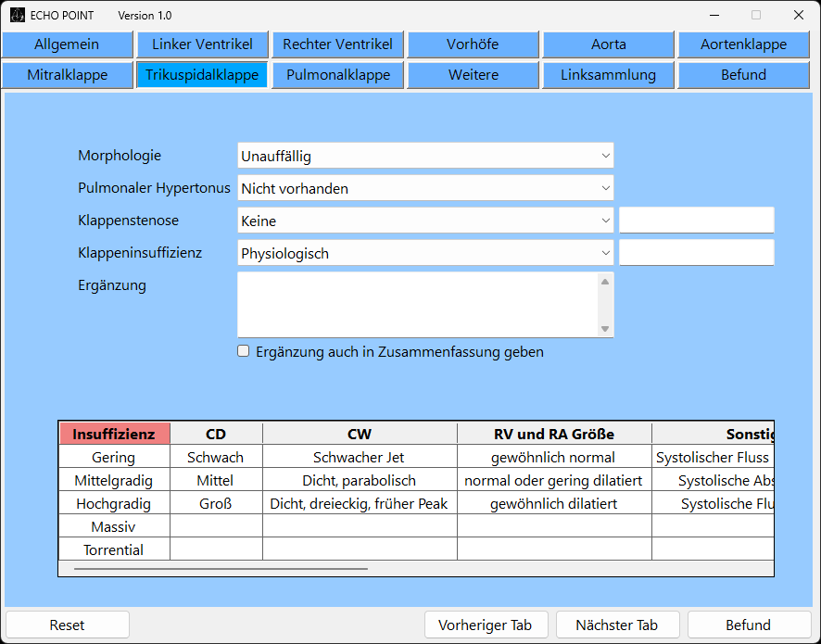Viewport: 821px width, 644px height.
Task: Expand the Pulmonaler Hypertonus dropdown
Action: tap(425, 188)
